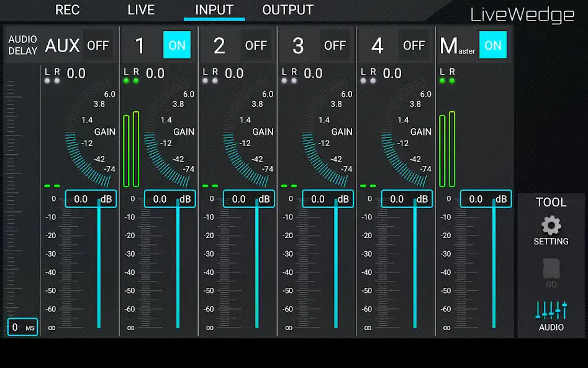
Task: Switch to the OUTPUT tab
Action: pos(287,10)
